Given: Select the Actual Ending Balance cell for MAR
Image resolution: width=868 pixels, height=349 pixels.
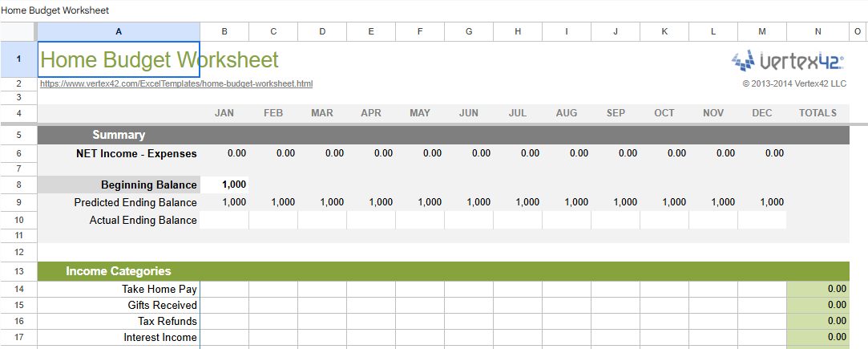Looking at the screenshot, I should 322,220.
